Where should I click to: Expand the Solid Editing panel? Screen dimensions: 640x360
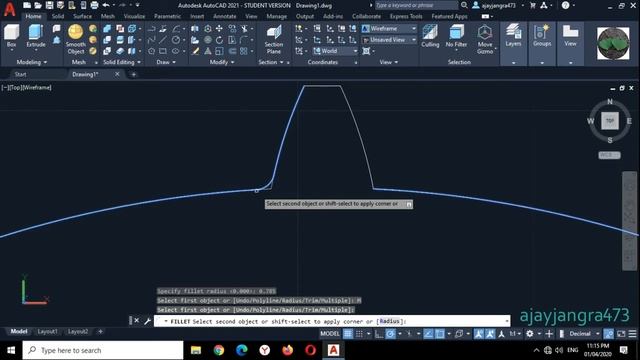(x=122, y=62)
